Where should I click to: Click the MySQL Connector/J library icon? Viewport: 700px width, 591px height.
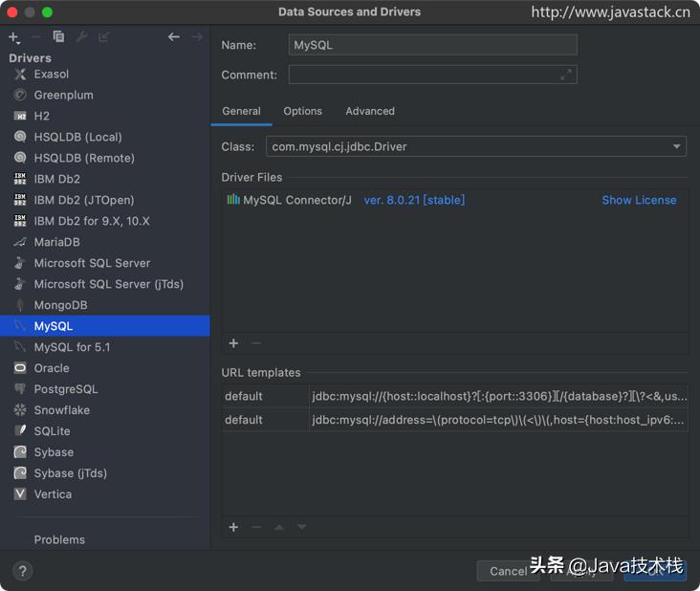point(233,200)
